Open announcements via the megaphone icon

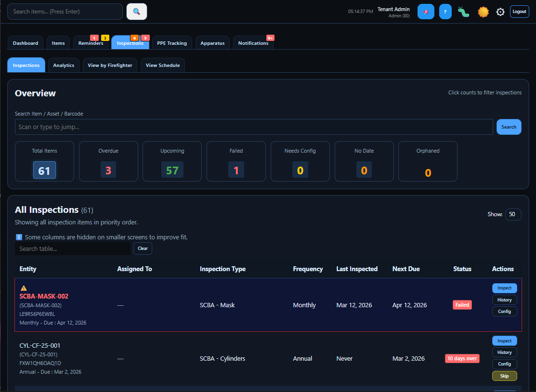pyautogui.click(x=426, y=12)
